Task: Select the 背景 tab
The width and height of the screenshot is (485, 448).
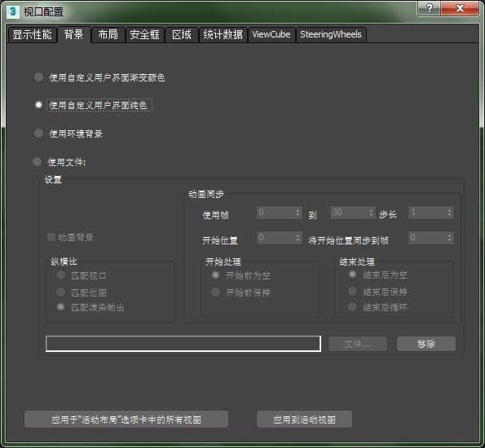Action: 74,34
